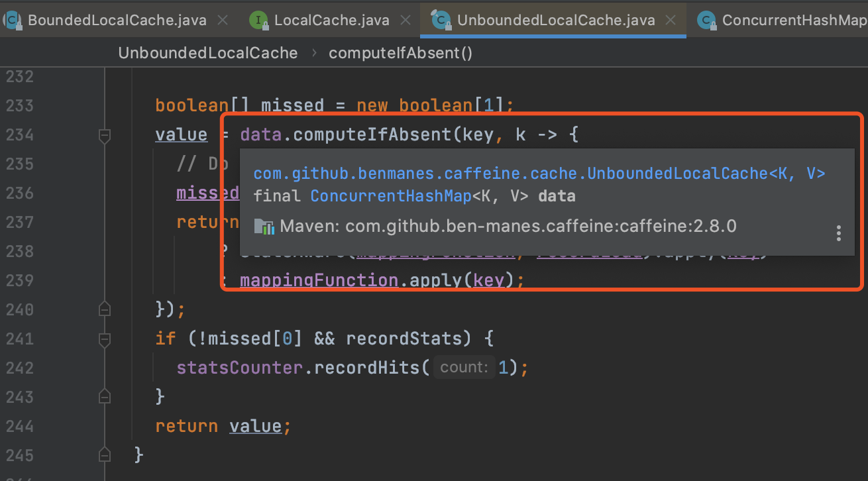The width and height of the screenshot is (868, 481).
Task: Toggle the method end fold at line 245
Action: click(104, 455)
